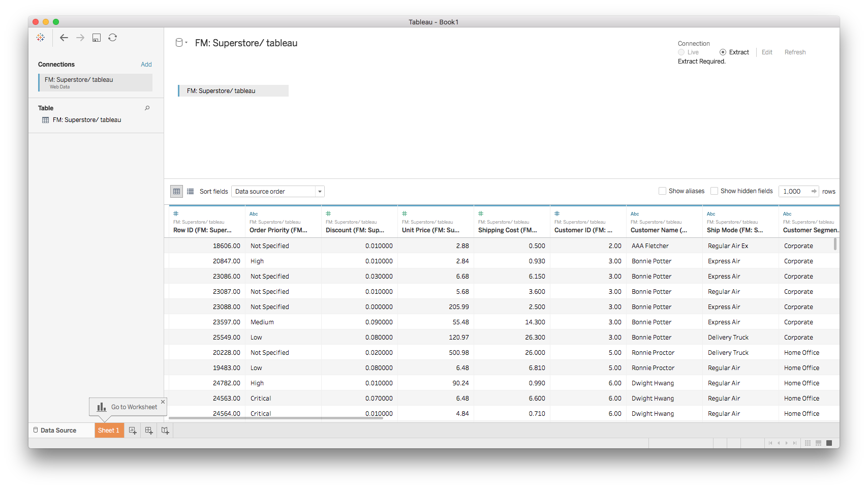Switch to the manage metadata list view
This screenshot has width=868, height=489.
[x=191, y=192]
